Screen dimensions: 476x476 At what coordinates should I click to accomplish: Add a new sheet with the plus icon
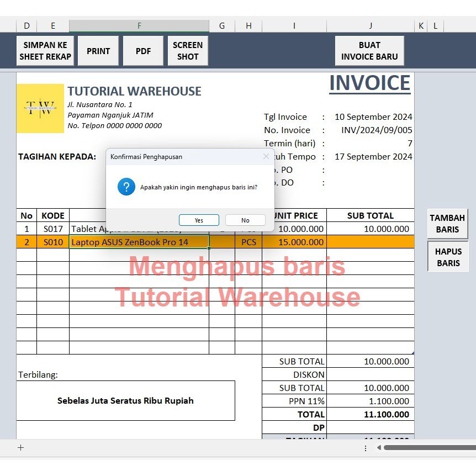coord(20,447)
